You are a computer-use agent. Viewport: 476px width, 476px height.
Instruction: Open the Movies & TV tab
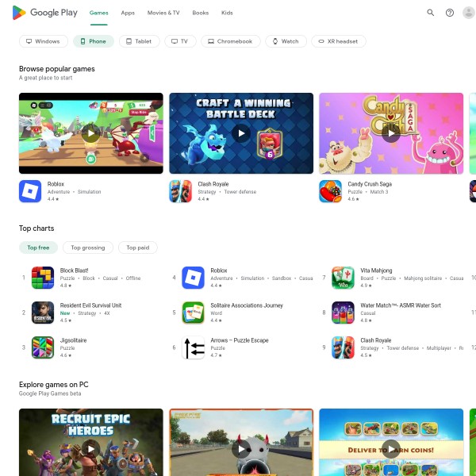(x=163, y=13)
